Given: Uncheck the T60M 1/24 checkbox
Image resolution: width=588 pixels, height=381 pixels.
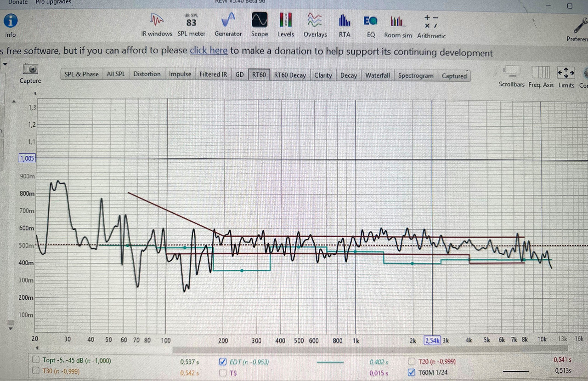Looking at the screenshot, I should tap(412, 372).
